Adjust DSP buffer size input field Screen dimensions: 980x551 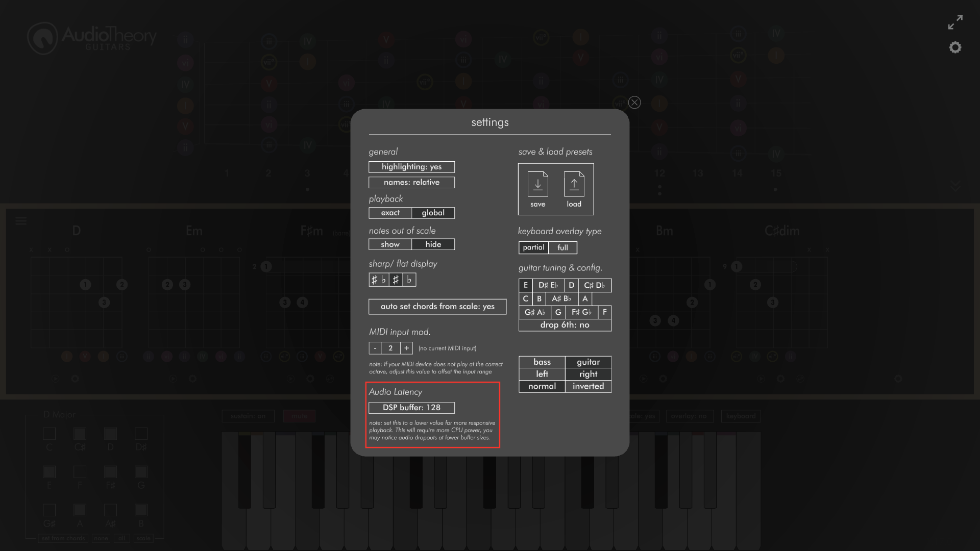pos(411,407)
